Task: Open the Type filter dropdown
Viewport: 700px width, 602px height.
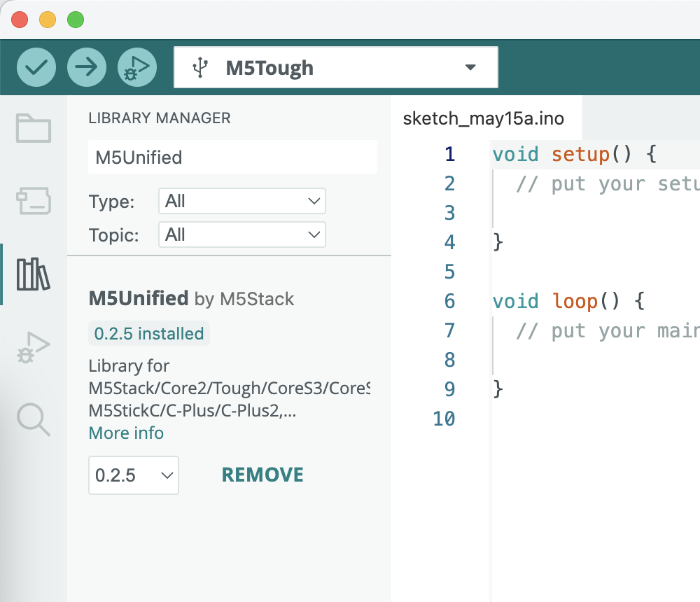Action: click(242, 201)
